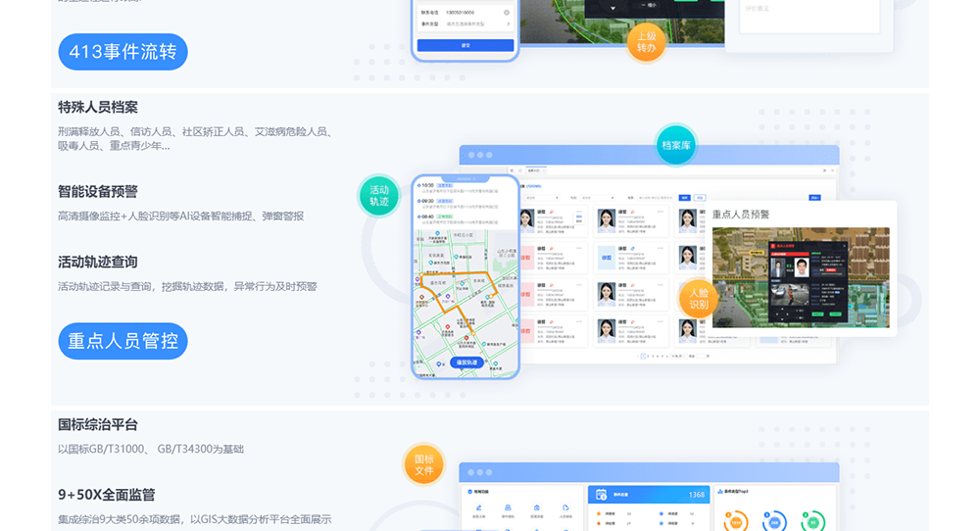Image resolution: width=980 pixels, height=531 pixels.
Task: Open the first filter dropdown in the archive window
Action: [542, 197]
